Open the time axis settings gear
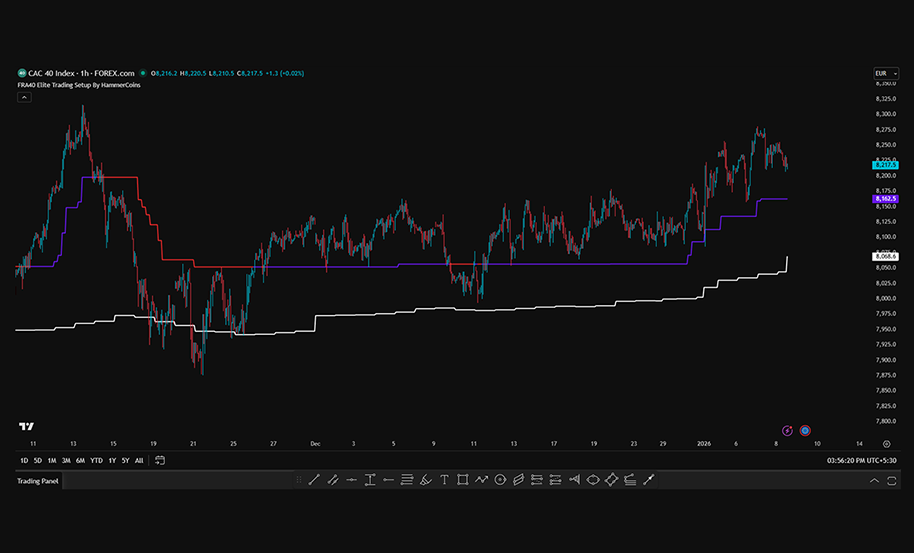This screenshot has height=553, width=914. (886, 442)
